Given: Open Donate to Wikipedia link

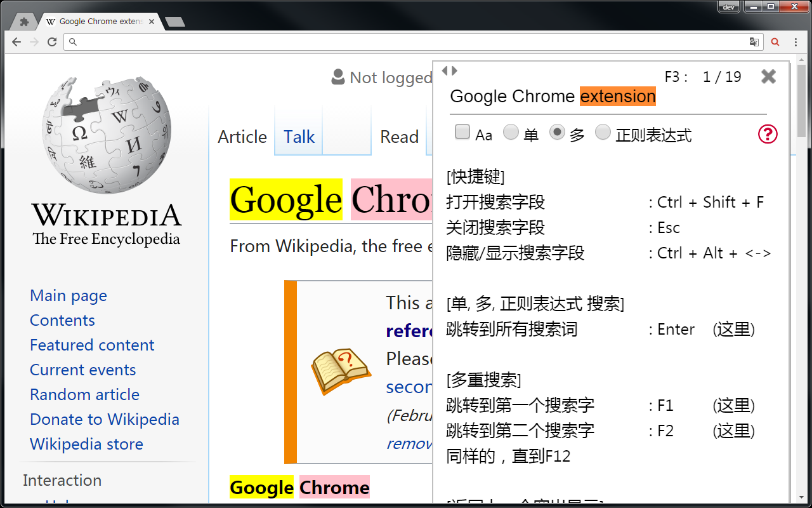Looking at the screenshot, I should (105, 419).
